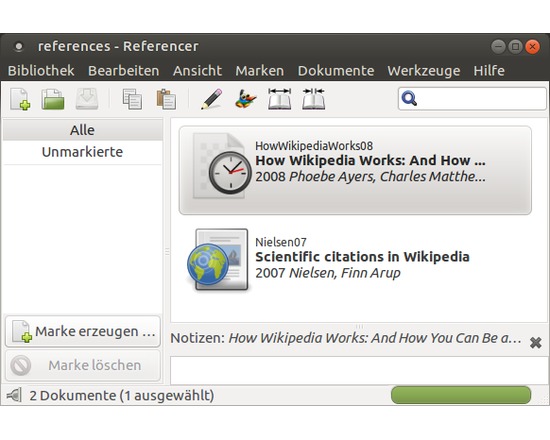Open the Bibliothek menu
Viewport: 550px width, 440px height.
(x=41, y=71)
